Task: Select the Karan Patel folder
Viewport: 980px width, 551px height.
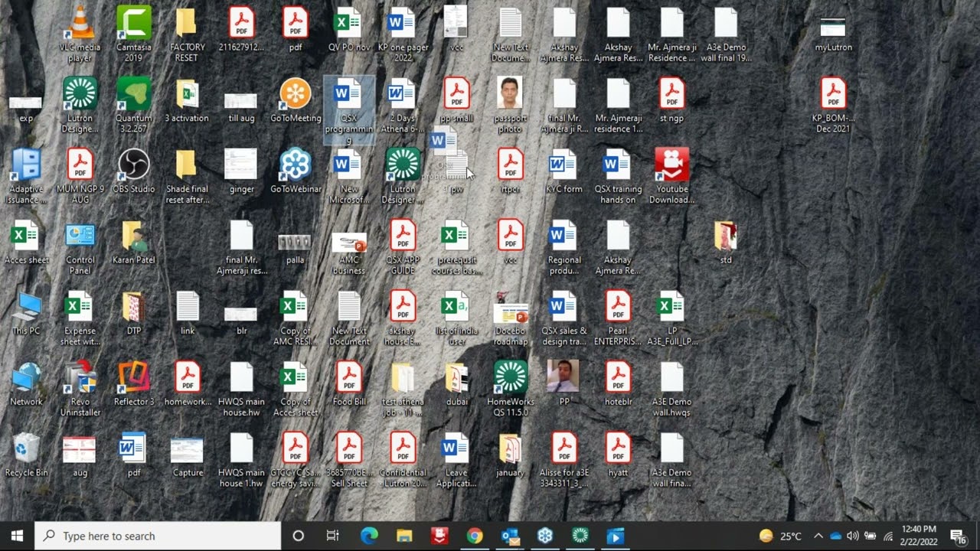Action: click(134, 242)
